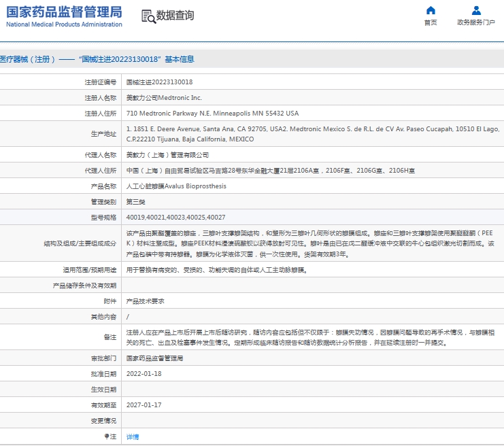This screenshot has width=504, height=446.
Task: Click the ●注 label at table bottom
Action: tap(110, 436)
